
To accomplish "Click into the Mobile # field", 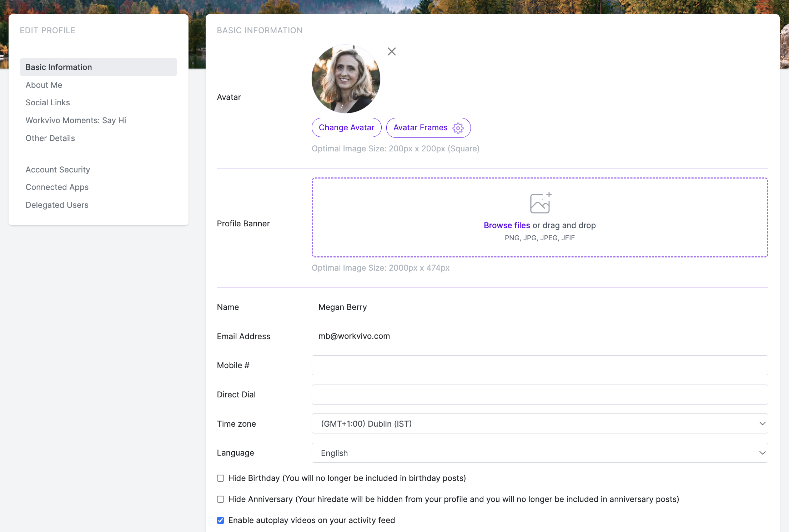I will (x=540, y=365).
